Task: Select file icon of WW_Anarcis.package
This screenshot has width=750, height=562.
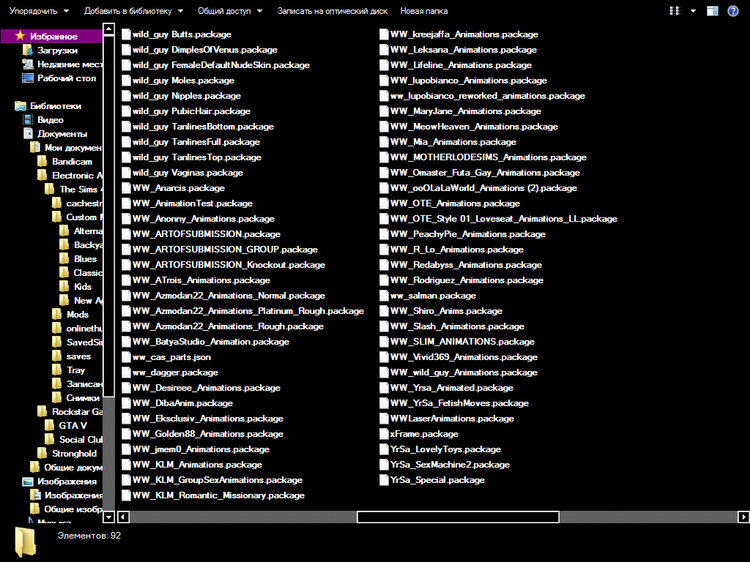Action: 126,188
